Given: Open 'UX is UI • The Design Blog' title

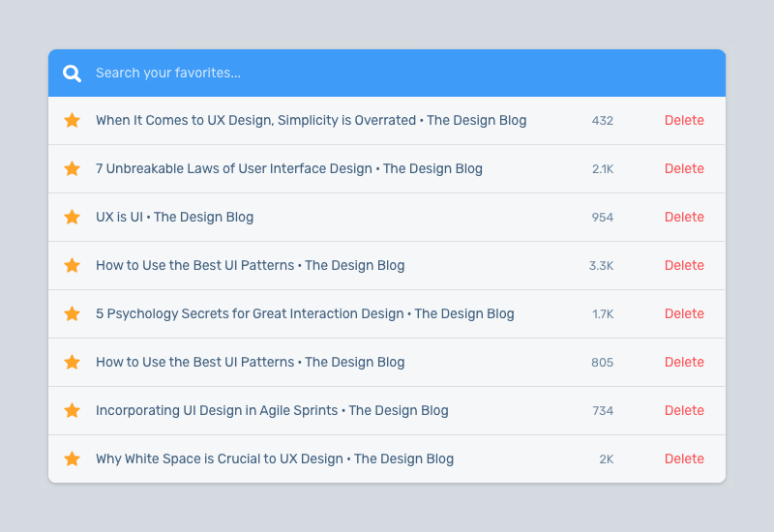Looking at the screenshot, I should (174, 218).
